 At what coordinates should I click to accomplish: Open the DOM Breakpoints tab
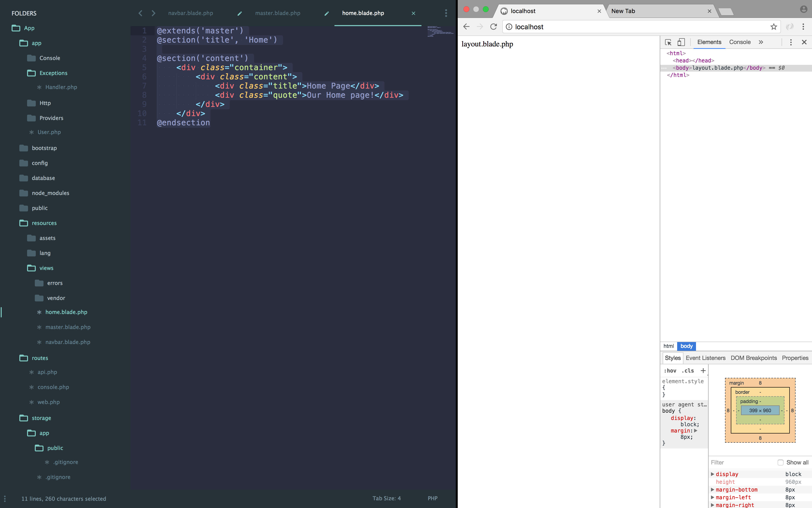coord(754,358)
